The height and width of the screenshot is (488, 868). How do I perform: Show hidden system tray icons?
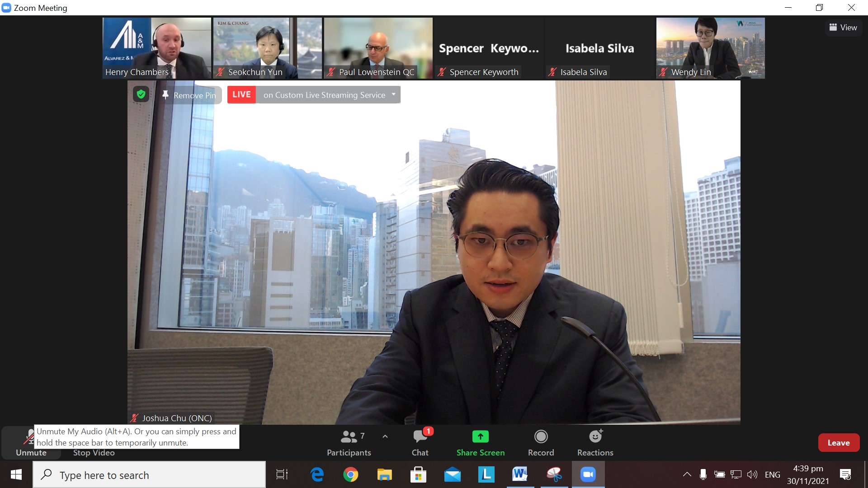tap(687, 474)
